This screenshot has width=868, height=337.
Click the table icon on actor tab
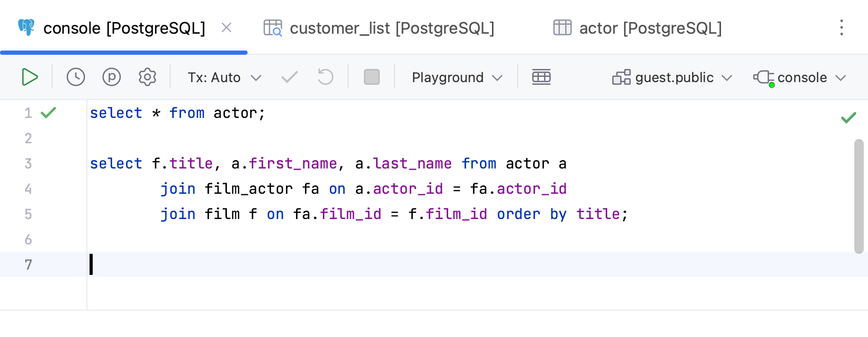pyautogui.click(x=563, y=27)
